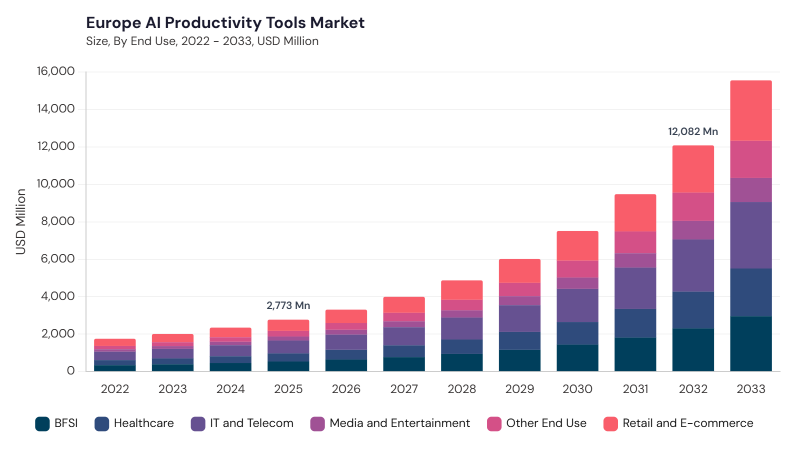
Task: Click the 2024 x-axis label
Action: pyautogui.click(x=231, y=389)
